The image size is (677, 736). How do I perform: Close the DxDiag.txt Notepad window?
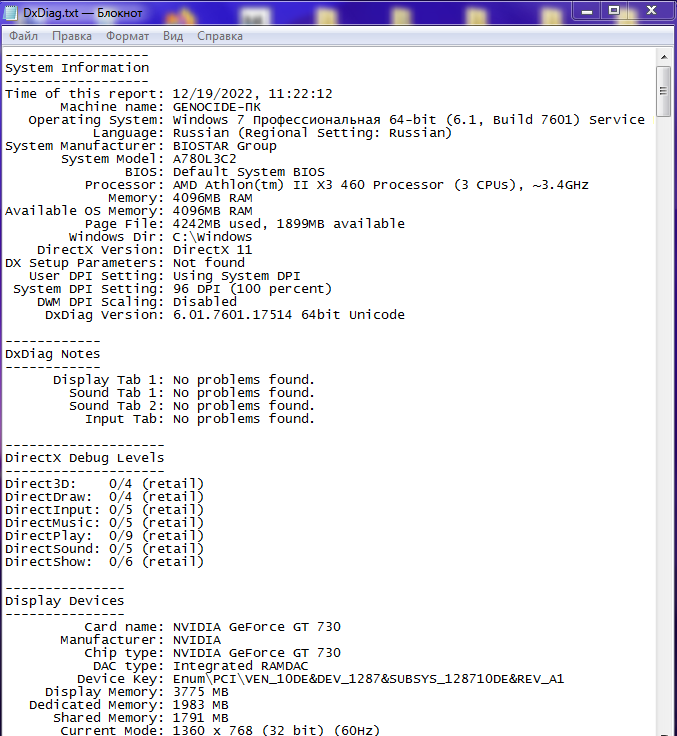(x=651, y=11)
